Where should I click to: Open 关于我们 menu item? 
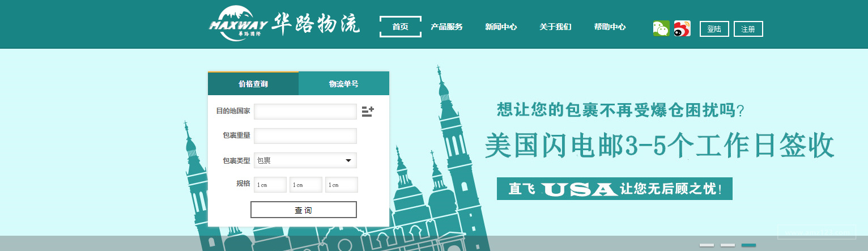coord(555,27)
